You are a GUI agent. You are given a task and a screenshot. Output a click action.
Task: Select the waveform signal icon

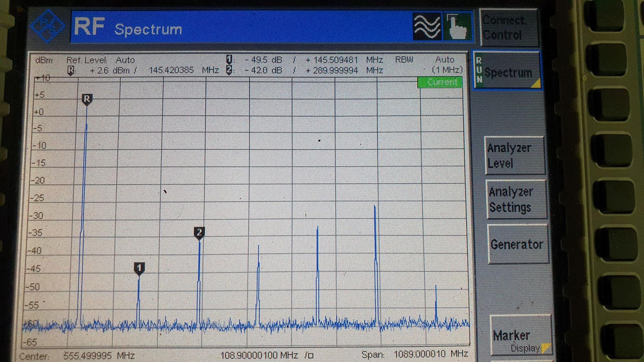[x=427, y=27]
